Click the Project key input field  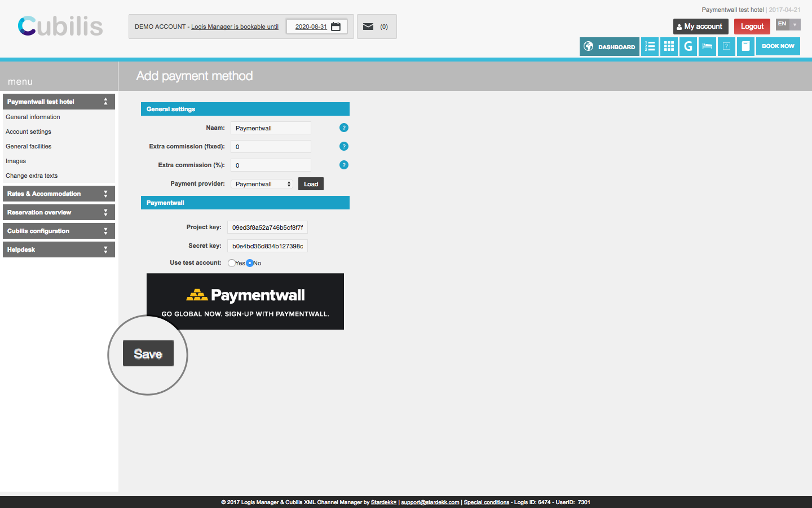pos(267,227)
